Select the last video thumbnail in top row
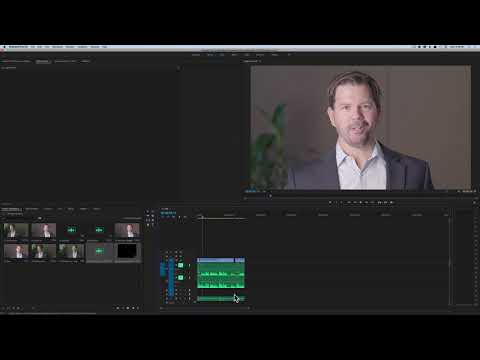Viewport: 480px width, 360px height. (x=127, y=230)
